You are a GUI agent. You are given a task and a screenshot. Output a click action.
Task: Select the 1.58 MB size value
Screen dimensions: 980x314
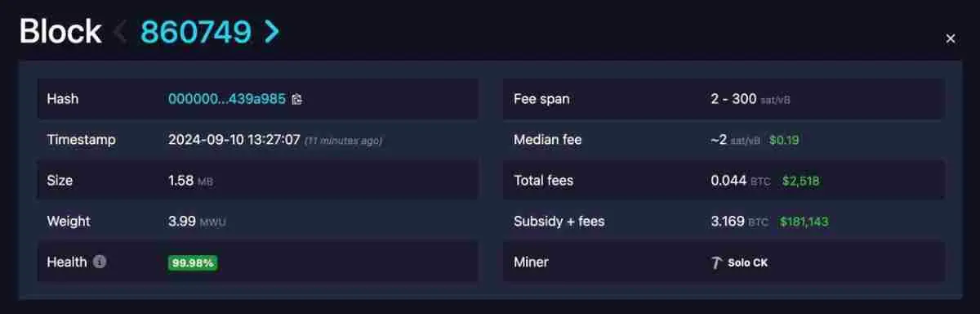tap(190, 181)
